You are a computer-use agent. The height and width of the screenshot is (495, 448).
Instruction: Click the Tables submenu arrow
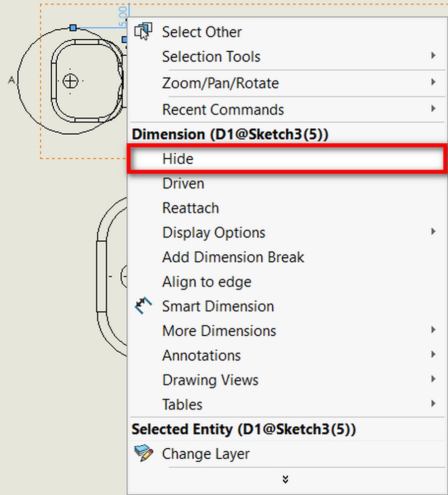pos(433,403)
